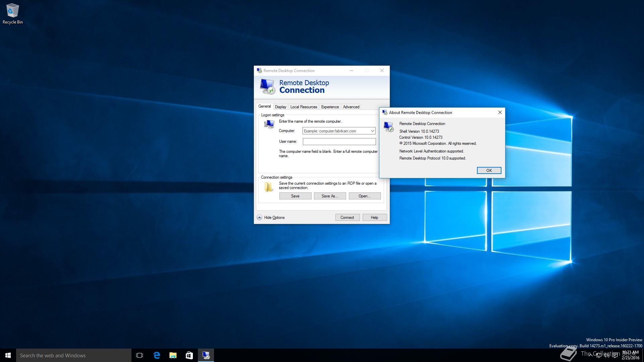Click the Connect button
The image size is (644, 362).
pyautogui.click(x=347, y=218)
